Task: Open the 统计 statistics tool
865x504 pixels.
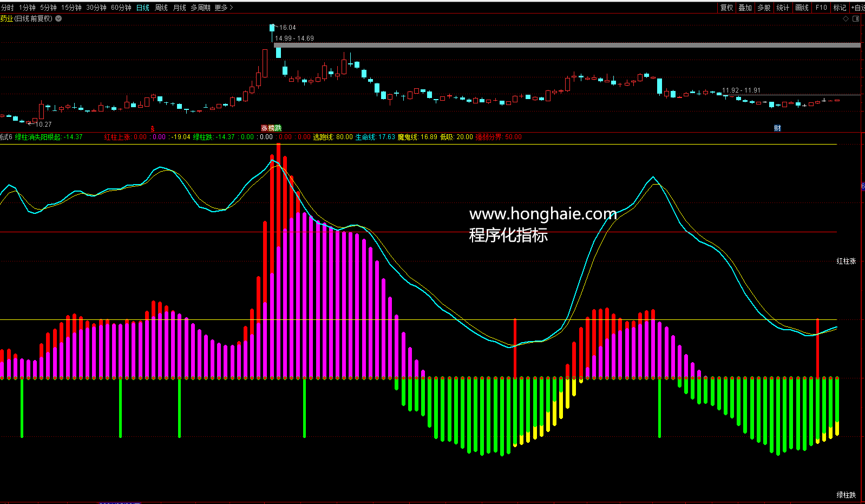Action: [x=783, y=8]
